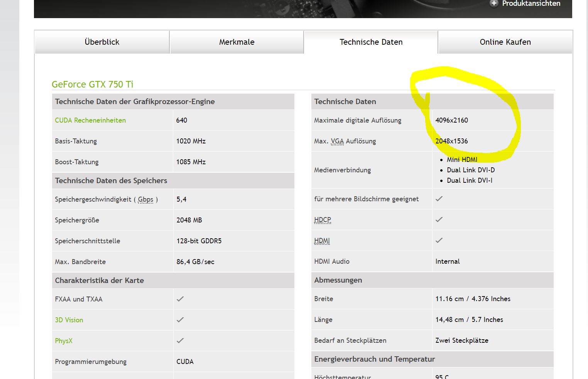
Task: Click the Bedarf an Steckplätzen label
Action: pyautogui.click(x=350, y=340)
